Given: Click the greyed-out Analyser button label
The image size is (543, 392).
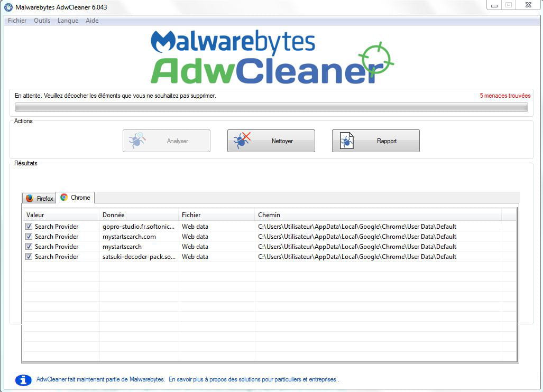Looking at the screenshot, I should (177, 141).
